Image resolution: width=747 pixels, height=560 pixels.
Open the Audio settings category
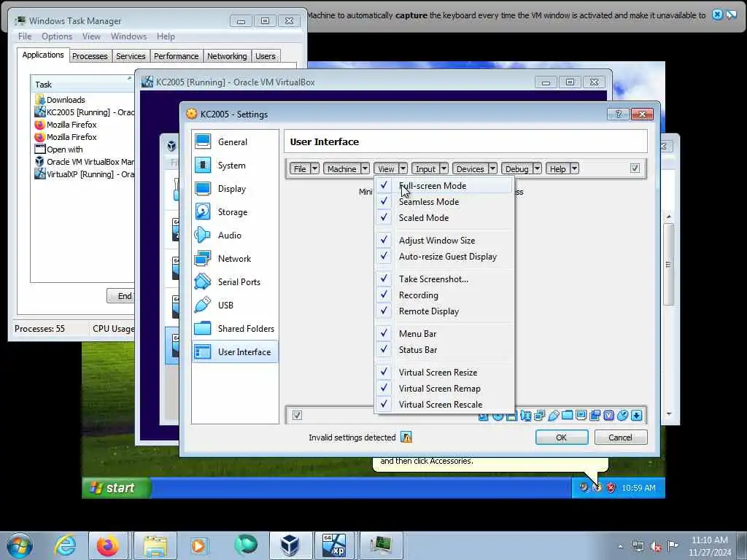point(236,235)
